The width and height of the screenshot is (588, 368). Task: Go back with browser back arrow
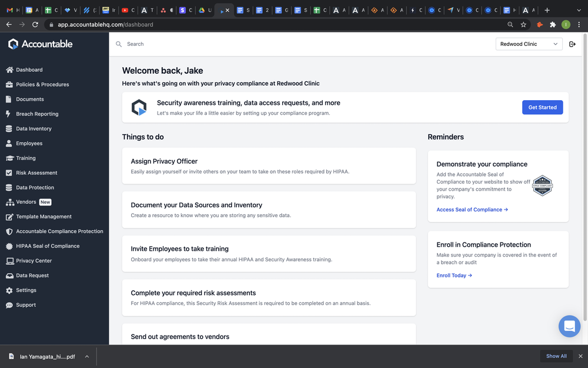pyautogui.click(x=9, y=24)
